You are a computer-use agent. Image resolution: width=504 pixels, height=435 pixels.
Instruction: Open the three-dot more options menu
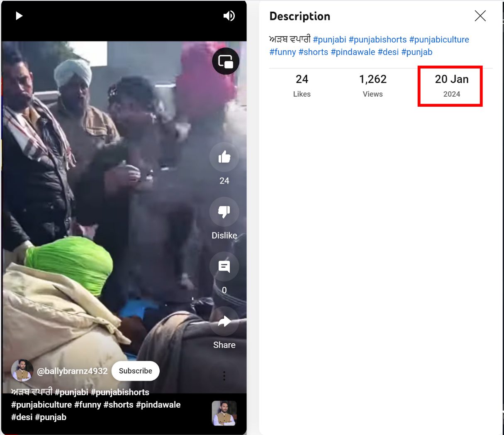coord(224,376)
